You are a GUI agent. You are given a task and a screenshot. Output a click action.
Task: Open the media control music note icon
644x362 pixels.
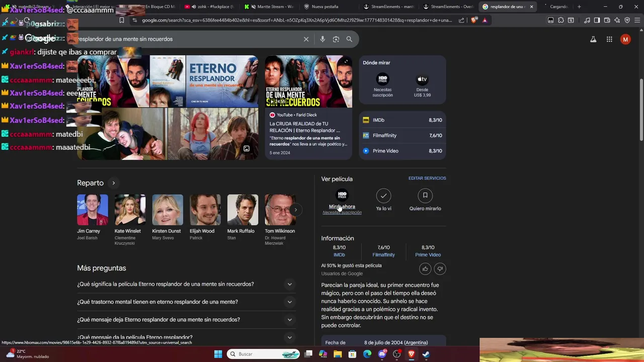[x=587, y=20]
